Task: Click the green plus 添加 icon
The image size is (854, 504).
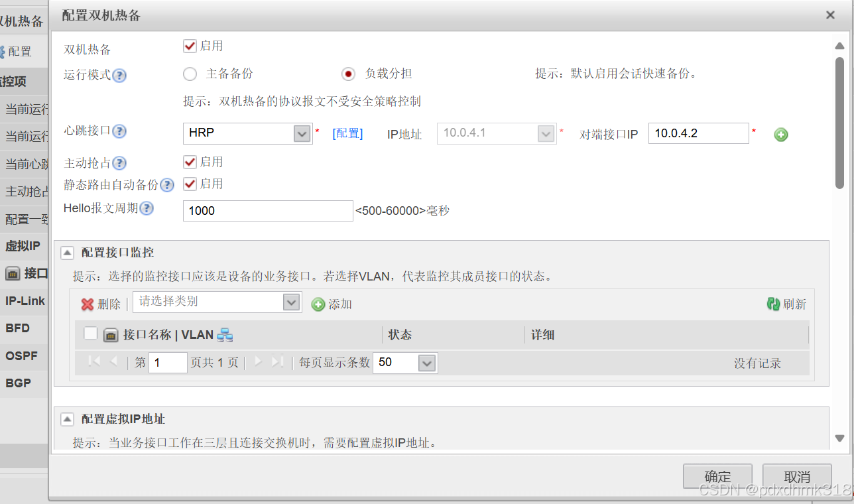Action: click(318, 304)
